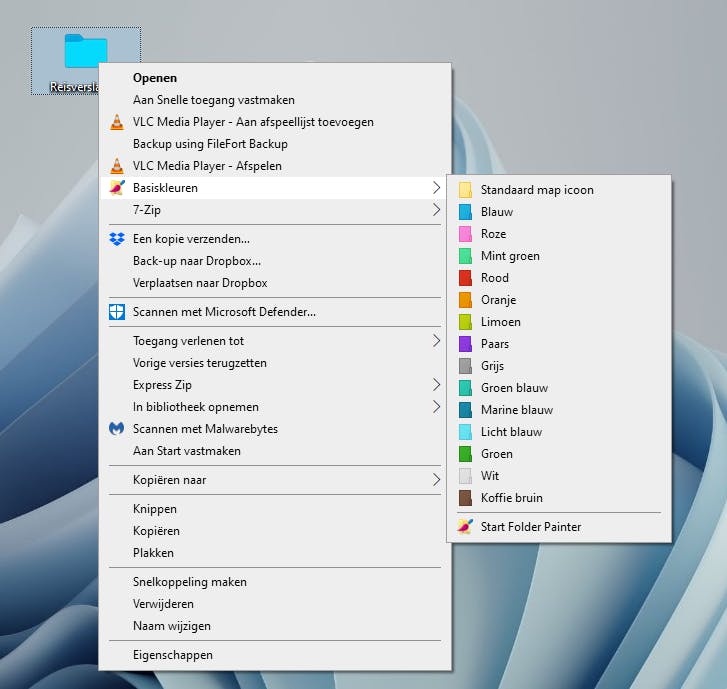Click the Licht blauw folder color icon
Viewport: 727px width, 689px height.
(465, 432)
